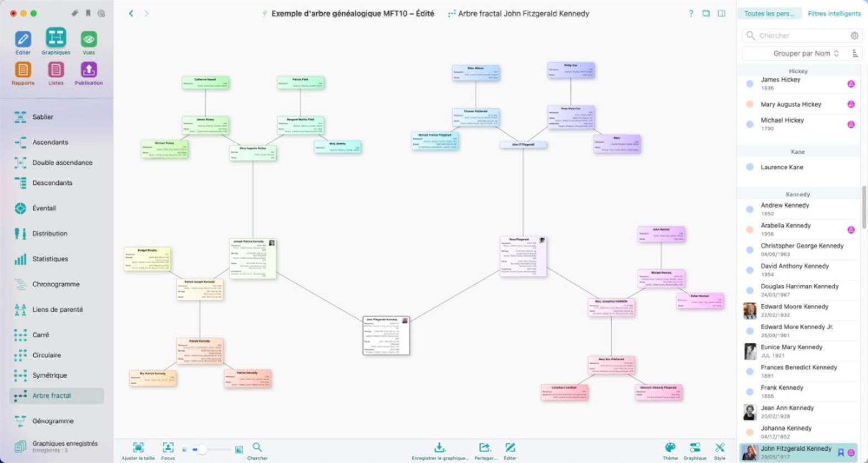Click Enregistrer le graphique icon

(440, 447)
